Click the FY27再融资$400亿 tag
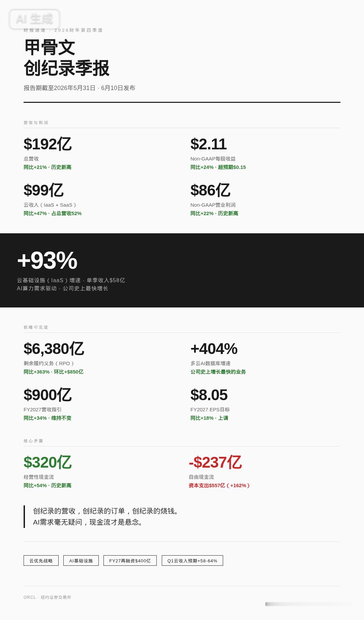Screen dimensions: 364x620 pos(130,561)
